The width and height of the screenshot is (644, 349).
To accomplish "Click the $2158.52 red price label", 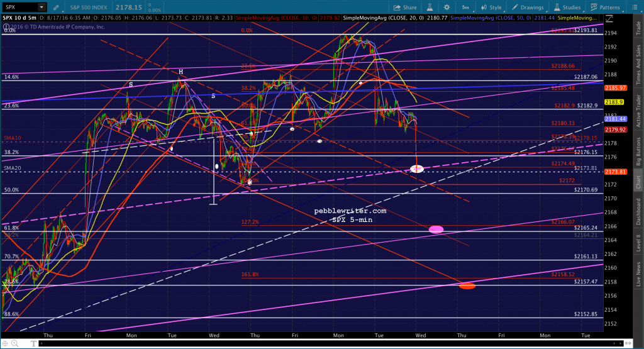I will click(x=563, y=274).
